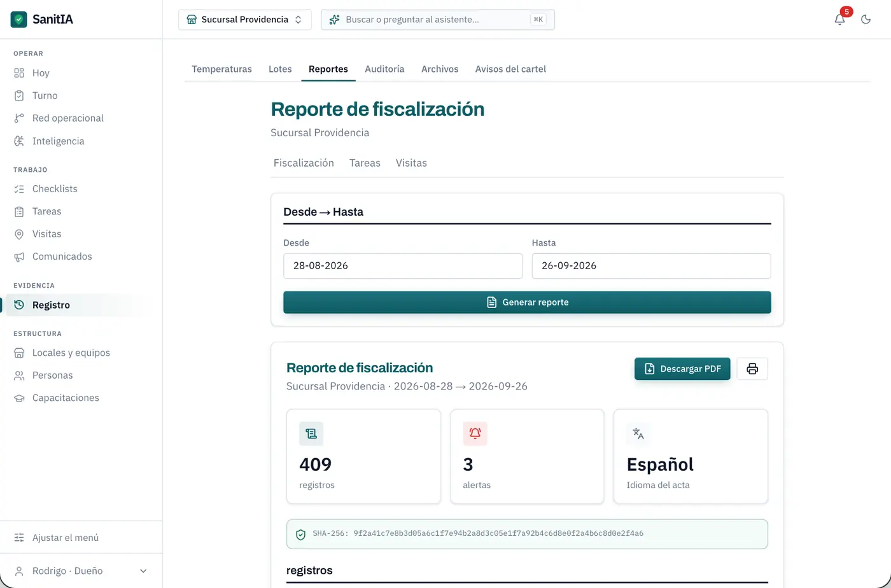
Task: Click the SanitIA shield logo icon
Action: (x=19, y=19)
